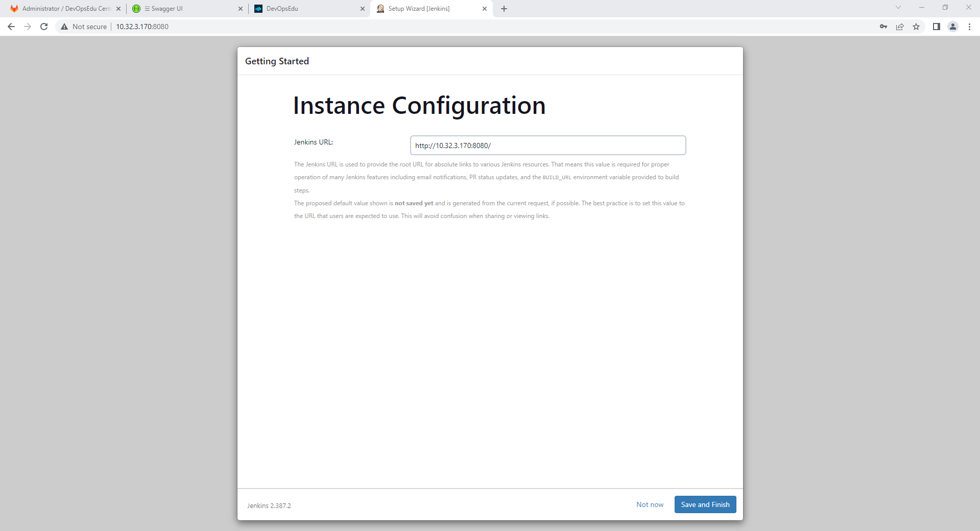Close the Administrator / DevOpsEdu tab
This screenshot has width=980, height=531.
(x=118, y=9)
